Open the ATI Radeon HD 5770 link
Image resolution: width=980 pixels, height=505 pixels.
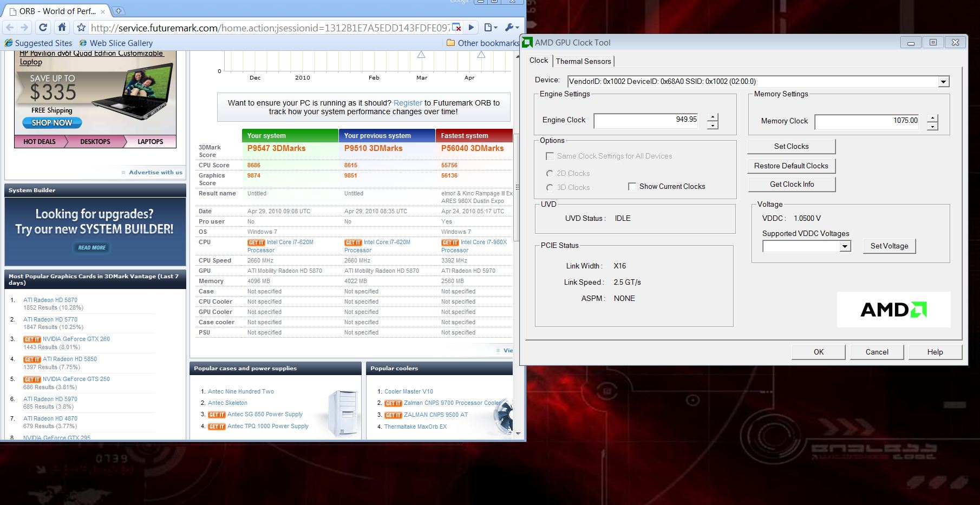point(50,319)
